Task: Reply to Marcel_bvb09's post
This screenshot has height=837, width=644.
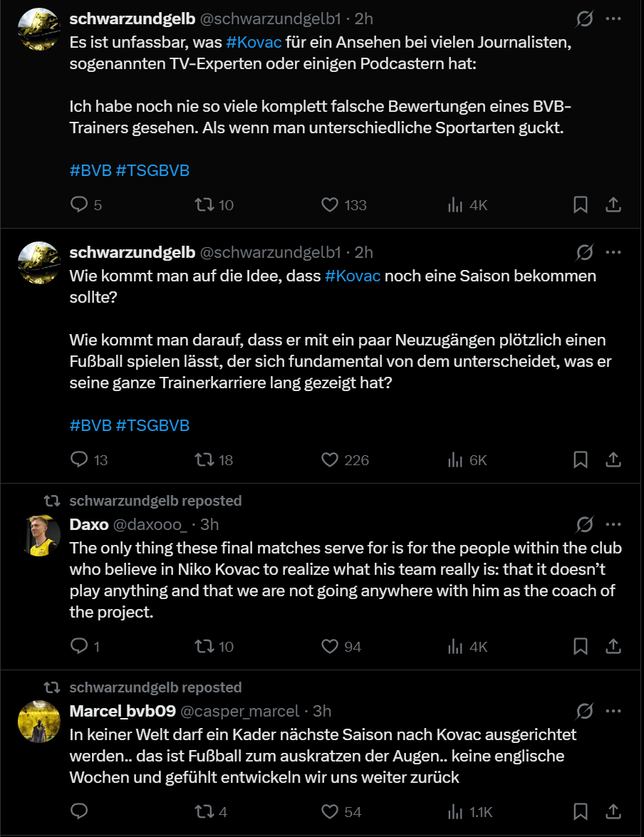Action: click(x=79, y=812)
